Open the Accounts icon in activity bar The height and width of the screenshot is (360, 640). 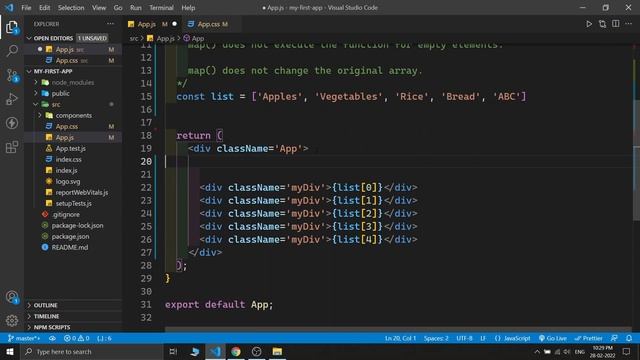12,297
